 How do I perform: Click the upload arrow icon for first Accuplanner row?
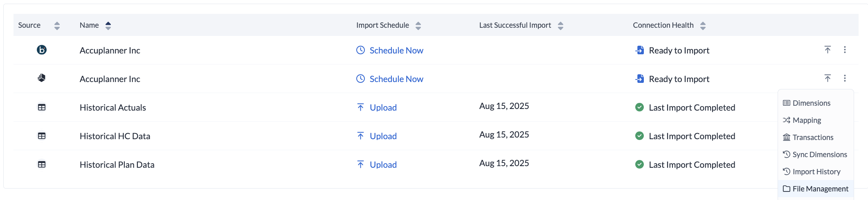point(828,50)
